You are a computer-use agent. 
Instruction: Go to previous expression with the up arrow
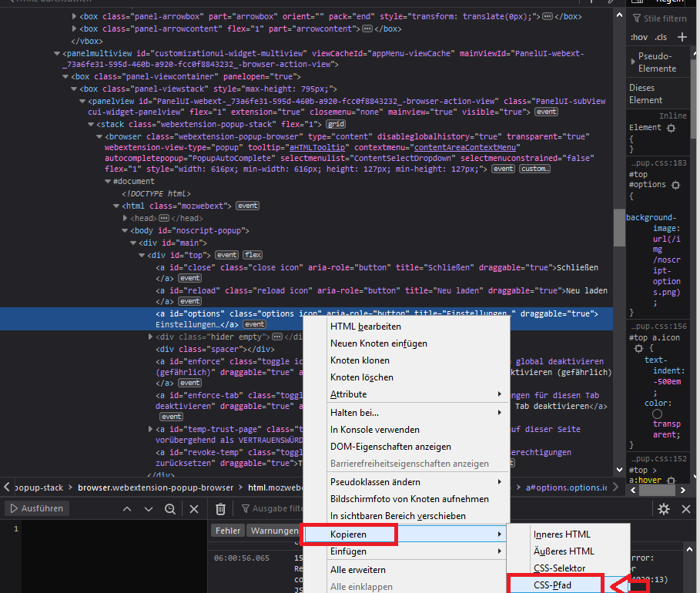pos(127,508)
